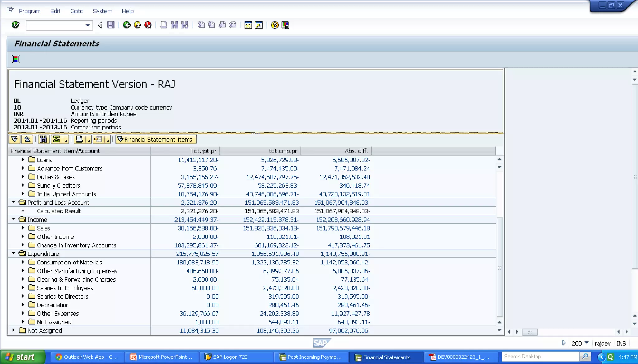
Task: Click the Tot.rpt.pr column header
Action: (203, 151)
